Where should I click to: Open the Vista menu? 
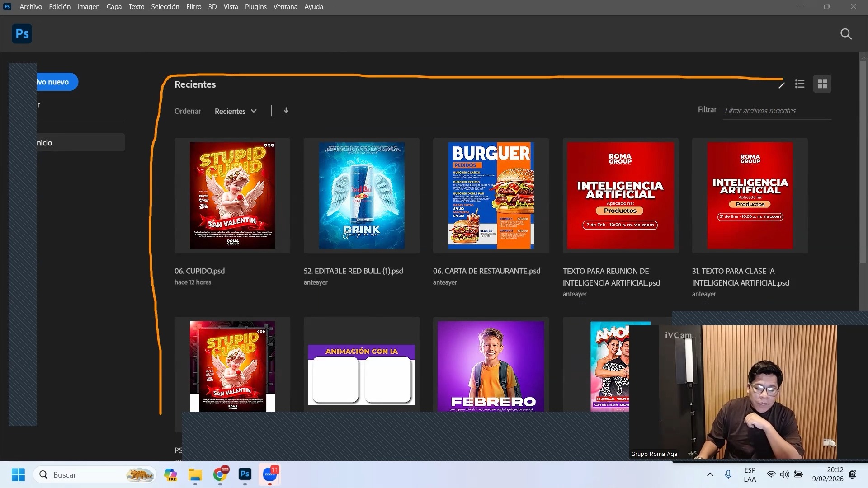coord(231,7)
